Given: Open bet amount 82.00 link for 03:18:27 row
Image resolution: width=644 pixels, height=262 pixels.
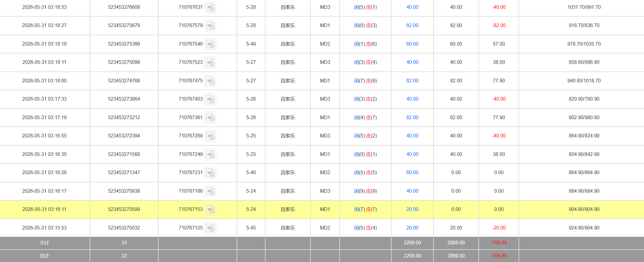Looking at the screenshot, I should click(x=412, y=25).
